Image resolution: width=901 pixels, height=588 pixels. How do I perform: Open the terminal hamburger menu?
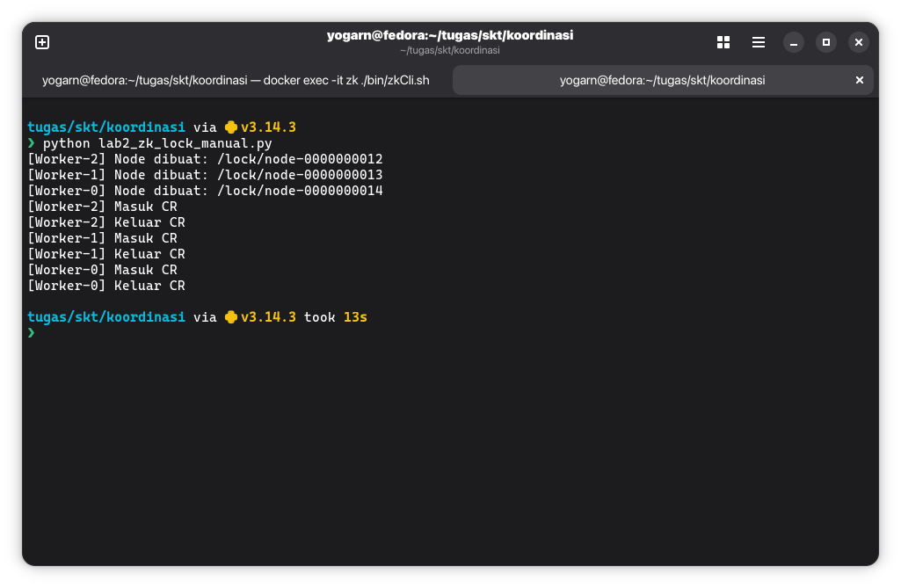(759, 42)
